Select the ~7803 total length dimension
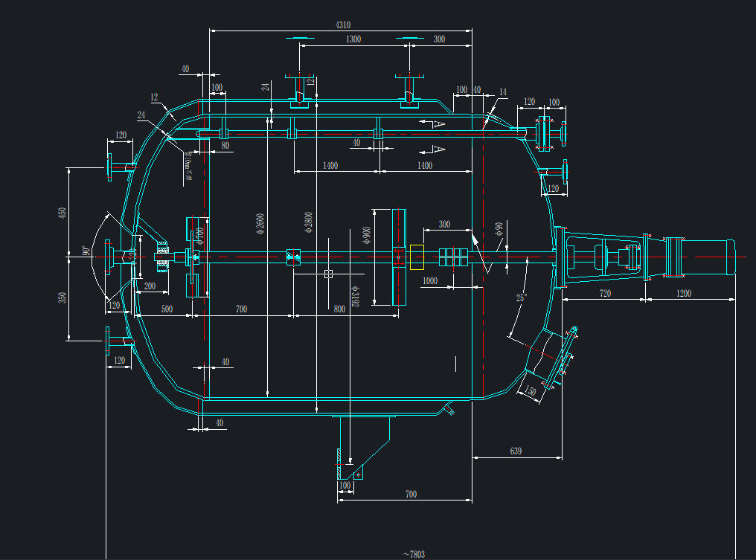The image size is (756, 560). pyautogui.click(x=414, y=554)
